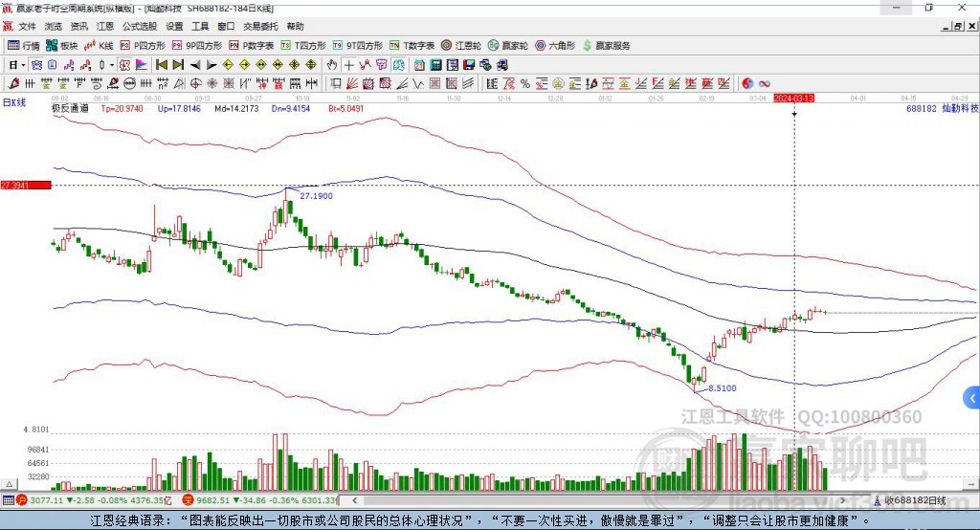
Task: Click the volume pane up-triangle button
Action: pos(9,484)
